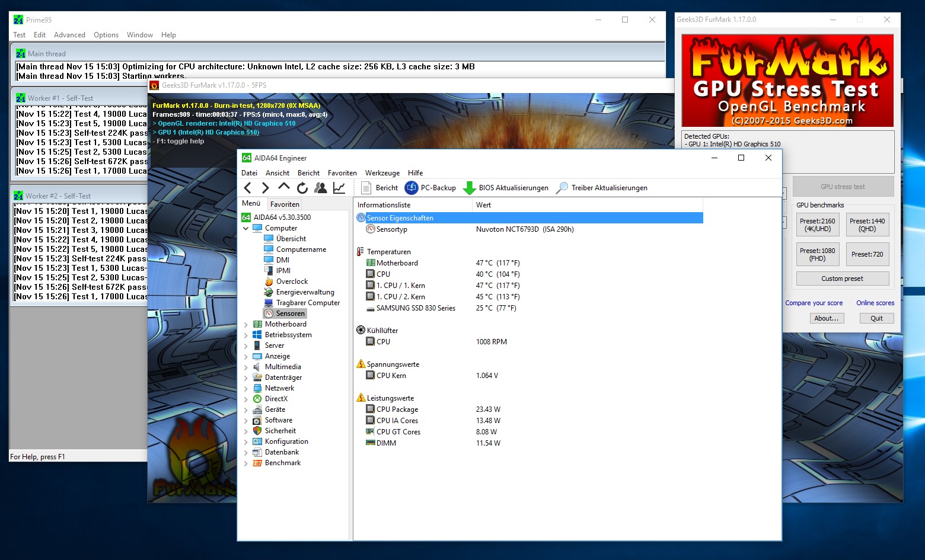Image resolution: width=925 pixels, height=560 pixels.
Task: Select Overclock in the AIDA64 tree
Action: pyautogui.click(x=292, y=281)
